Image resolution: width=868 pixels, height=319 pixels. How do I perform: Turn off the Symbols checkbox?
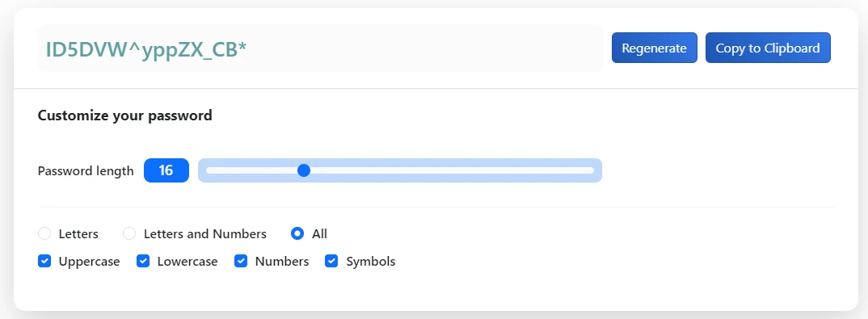(x=331, y=261)
